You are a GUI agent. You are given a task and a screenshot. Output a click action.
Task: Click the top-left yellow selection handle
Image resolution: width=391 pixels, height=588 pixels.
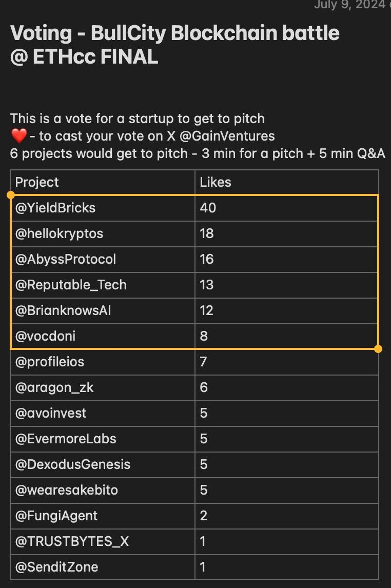pyautogui.click(x=11, y=195)
